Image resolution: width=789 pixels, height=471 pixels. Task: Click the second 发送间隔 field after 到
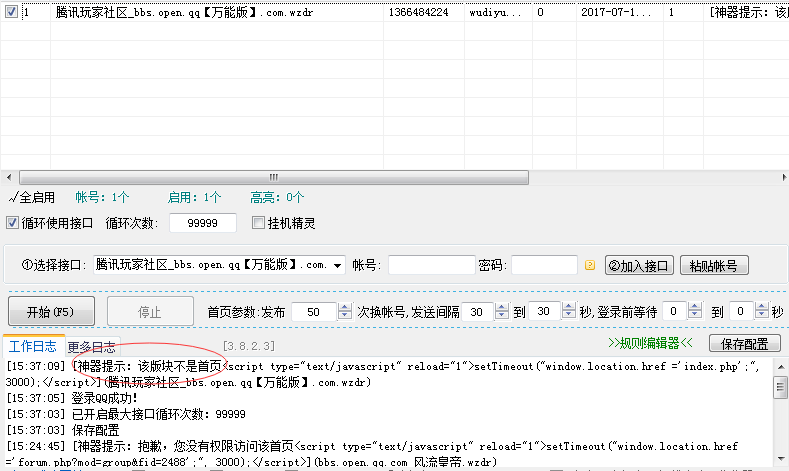coord(544,312)
